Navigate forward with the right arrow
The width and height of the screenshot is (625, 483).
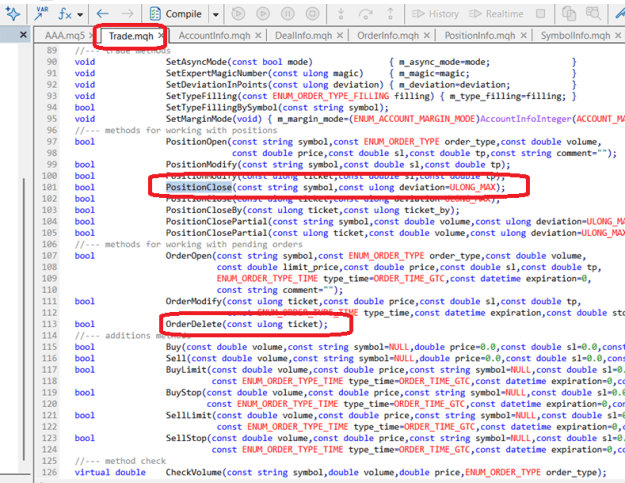(127, 14)
